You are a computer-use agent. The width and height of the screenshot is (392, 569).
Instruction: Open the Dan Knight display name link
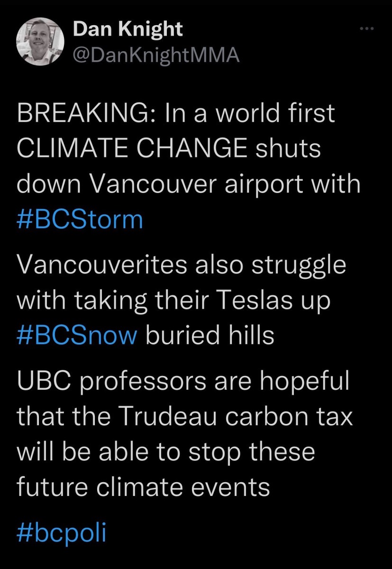tap(128, 30)
